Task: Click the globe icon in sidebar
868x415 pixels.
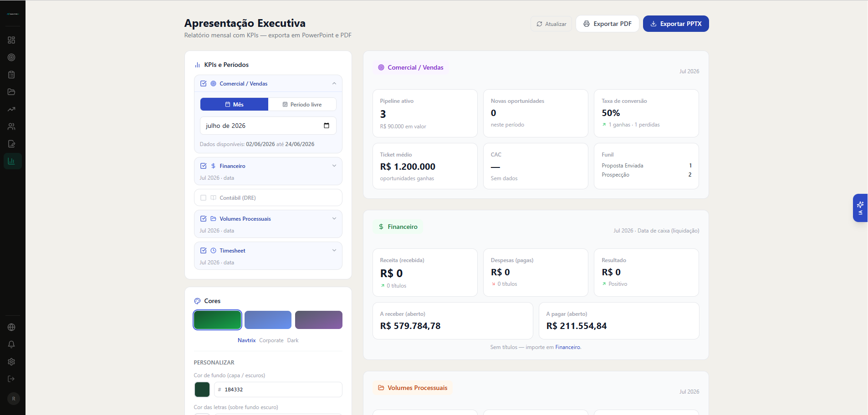Action: pos(11,327)
